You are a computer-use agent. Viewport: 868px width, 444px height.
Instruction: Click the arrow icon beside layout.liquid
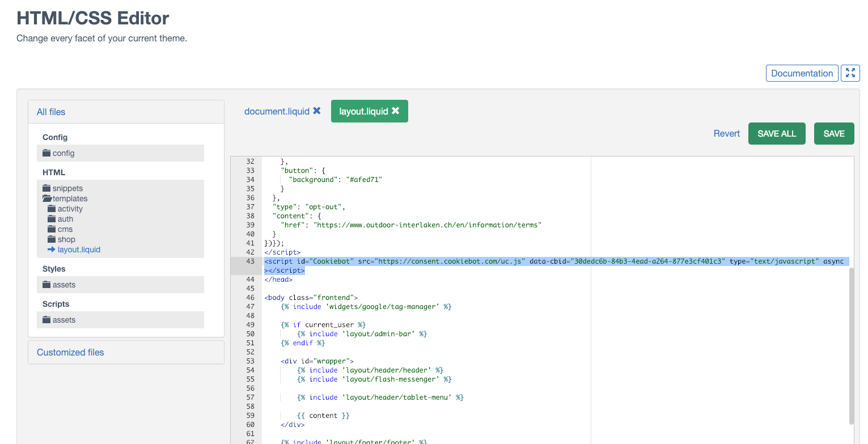pos(52,250)
